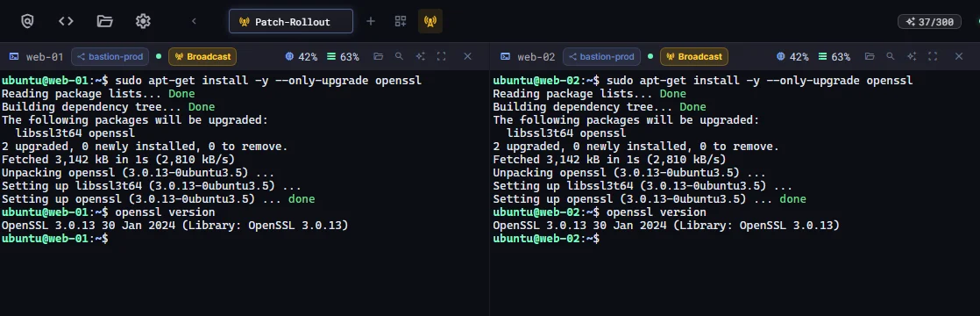
Task: Click "Fetched 3,142 kB" line in web-01
Action: coord(118,160)
